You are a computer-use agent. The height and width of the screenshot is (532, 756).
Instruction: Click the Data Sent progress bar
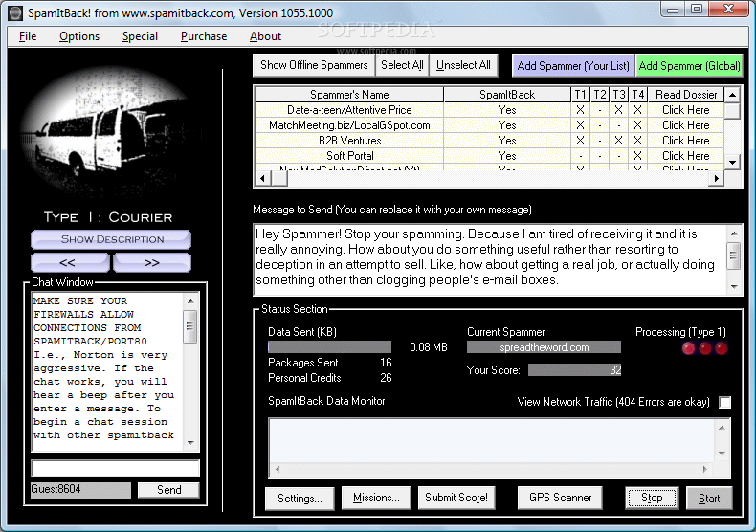329,347
